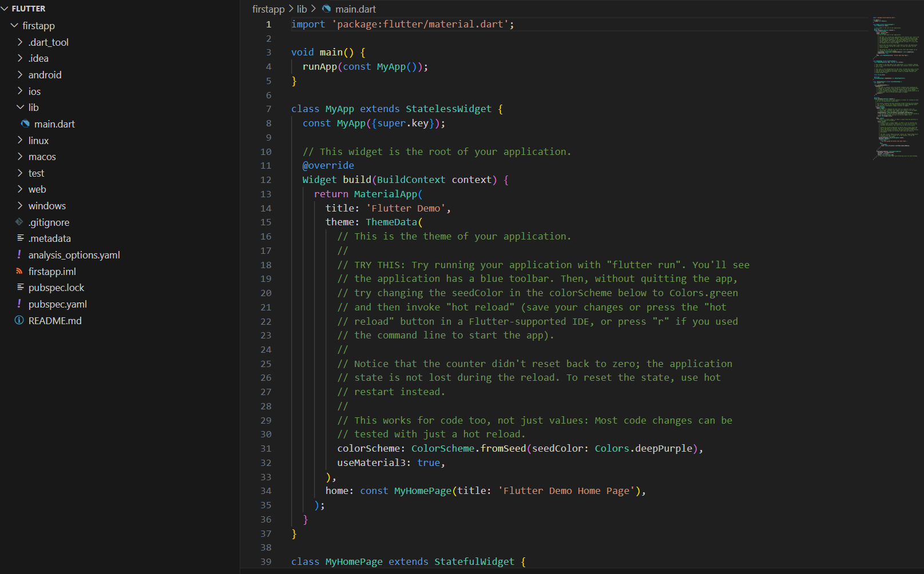Screen dimensions: 924x574
Task: Click the Dart icon beside main.dart in explorer
Action: click(25, 123)
